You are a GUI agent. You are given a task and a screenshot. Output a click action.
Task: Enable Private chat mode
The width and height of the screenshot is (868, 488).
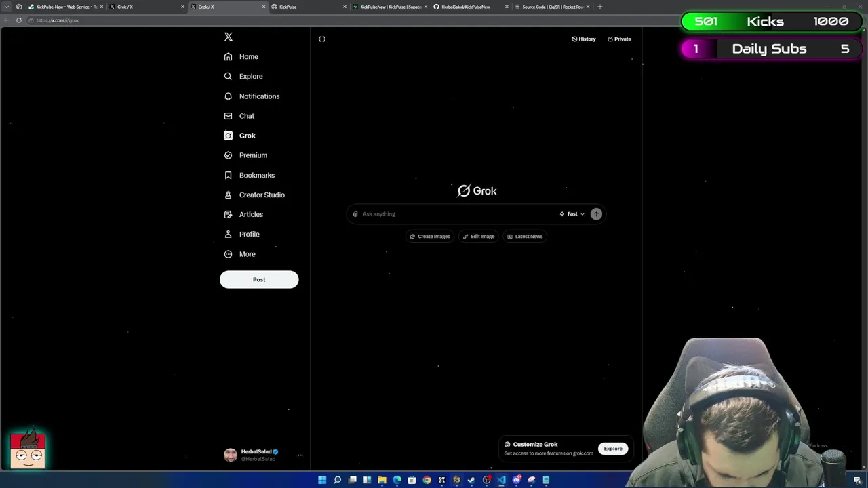pyautogui.click(x=619, y=39)
